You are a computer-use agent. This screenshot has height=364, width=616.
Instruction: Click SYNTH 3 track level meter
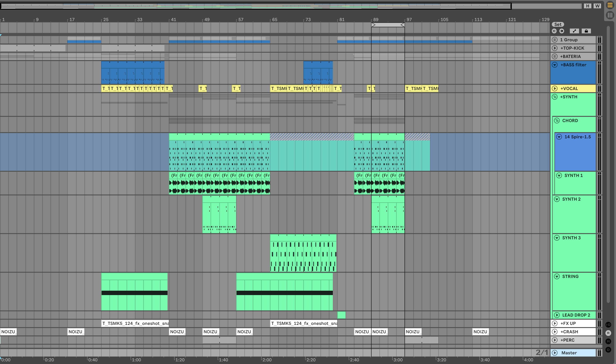[599, 253]
